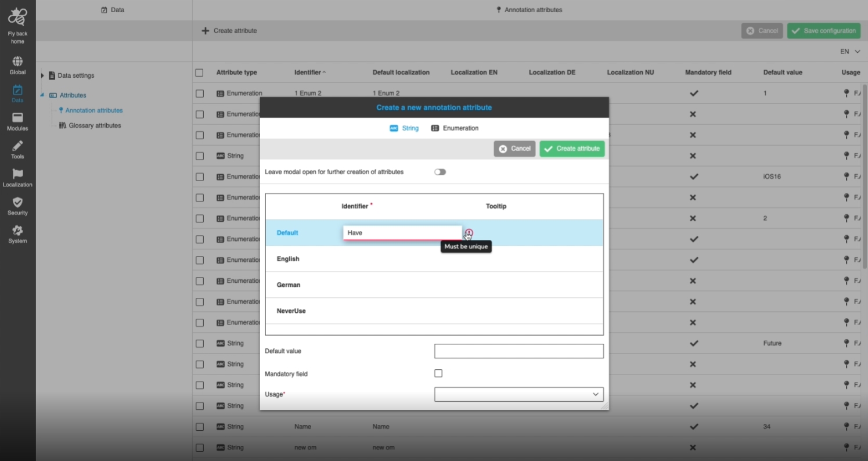Image resolution: width=868 pixels, height=461 pixels.
Task: Click Save configuration button
Action: pos(824,31)
